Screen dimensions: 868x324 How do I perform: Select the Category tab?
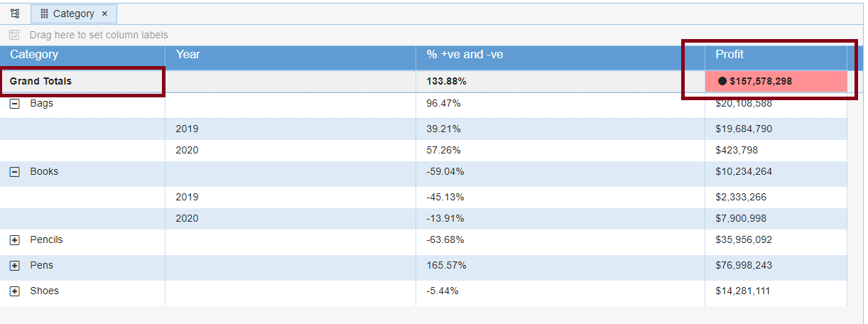coord(73,13)
